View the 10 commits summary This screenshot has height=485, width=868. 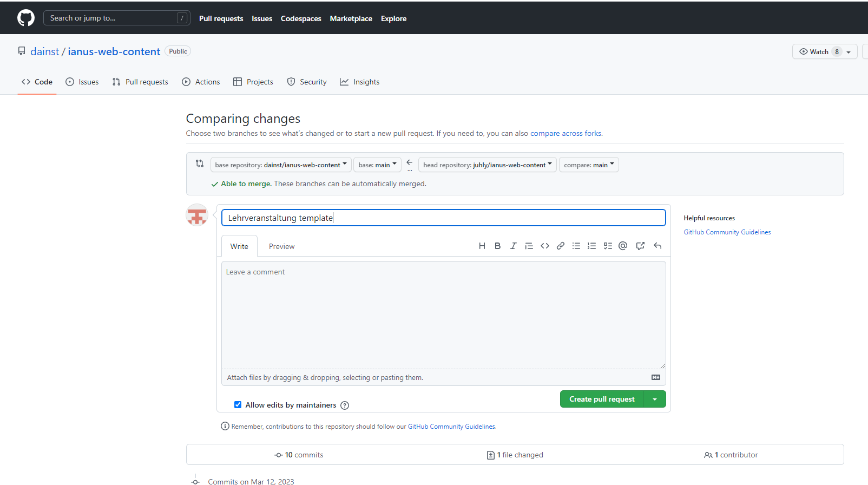[299, 455]
